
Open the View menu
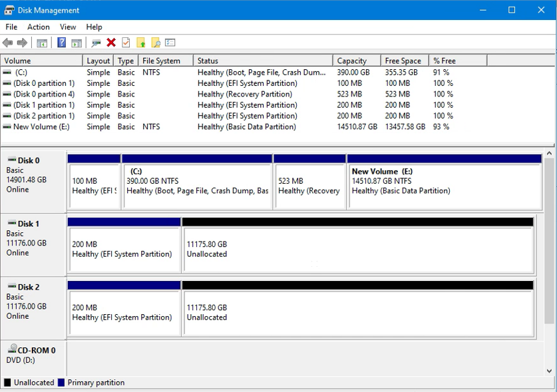[67, 27]
